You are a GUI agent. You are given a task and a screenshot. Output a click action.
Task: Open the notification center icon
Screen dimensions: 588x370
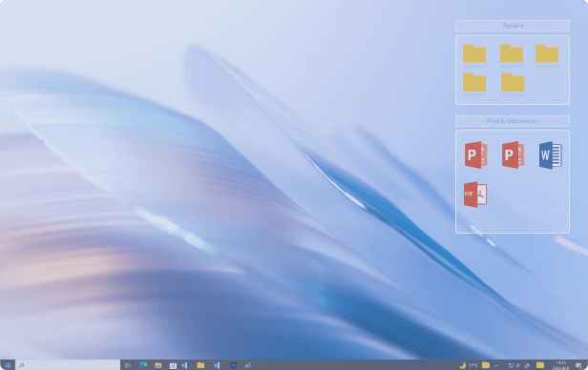pyautogui.click(x=578, y=365)
